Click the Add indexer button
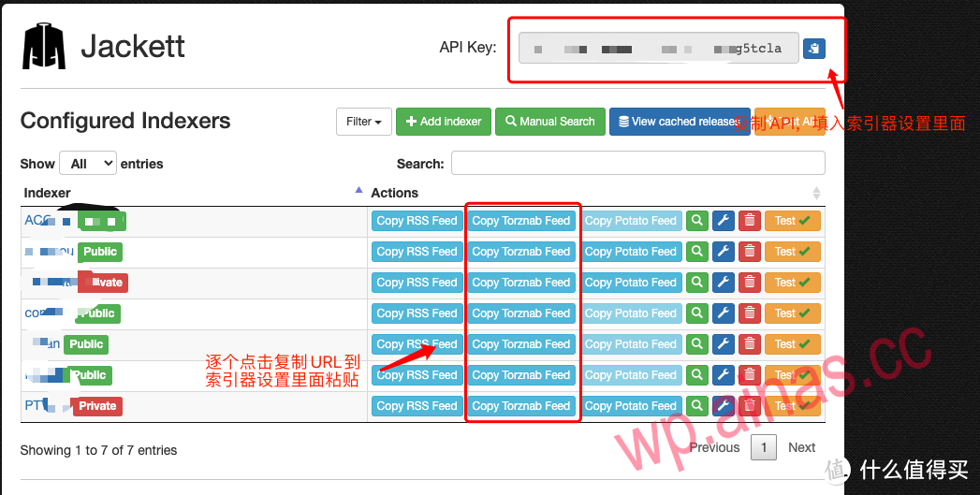 click(x=444, y=122)
